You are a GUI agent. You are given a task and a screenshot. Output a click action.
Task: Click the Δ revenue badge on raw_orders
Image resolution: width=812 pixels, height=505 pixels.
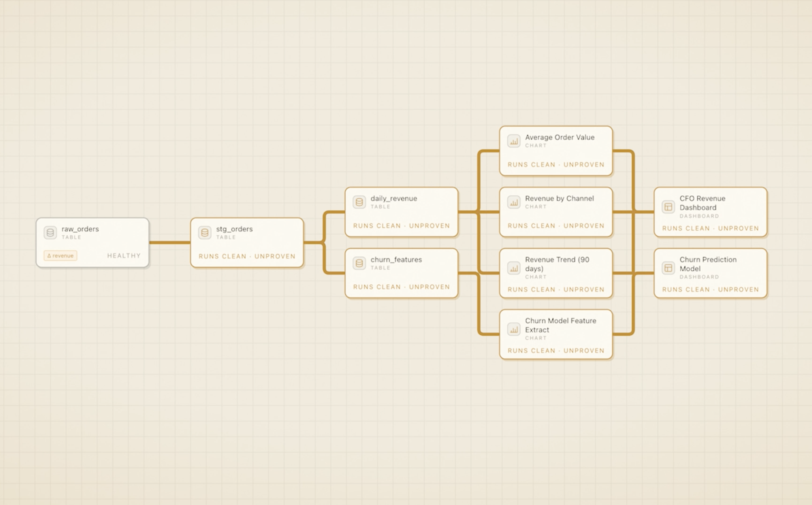(60, 256)
